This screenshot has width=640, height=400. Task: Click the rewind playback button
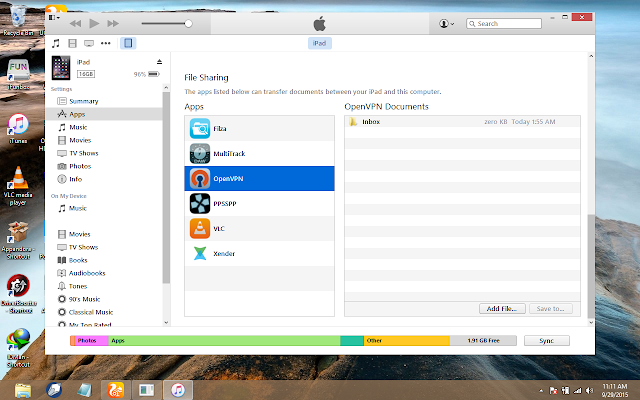point(75,24)
